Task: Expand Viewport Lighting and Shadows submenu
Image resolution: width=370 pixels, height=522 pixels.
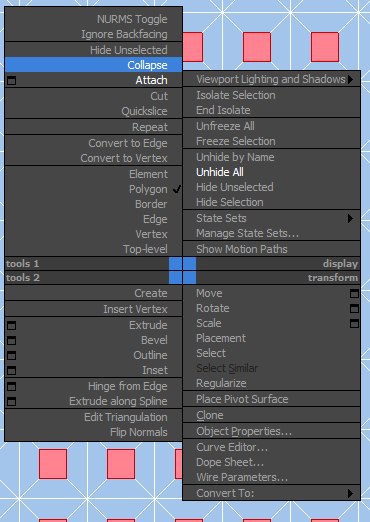Action: 272,79
